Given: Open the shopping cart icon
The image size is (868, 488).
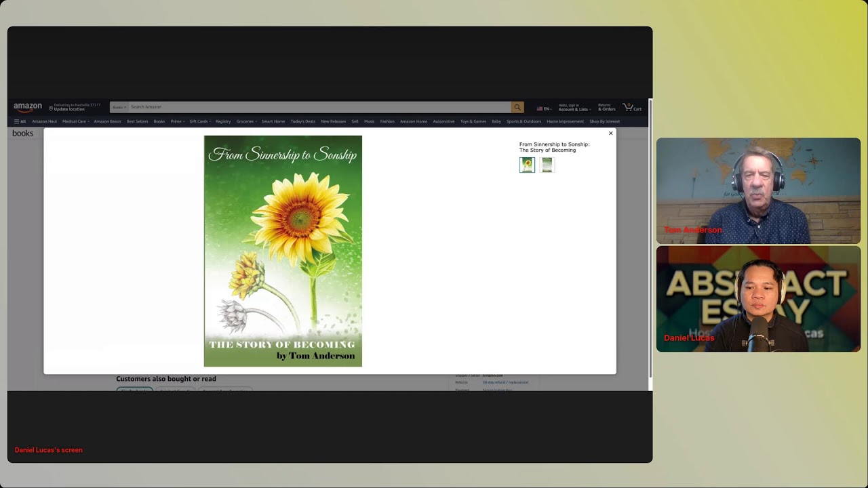Looking at the screenshot, I should pos(632,107).
